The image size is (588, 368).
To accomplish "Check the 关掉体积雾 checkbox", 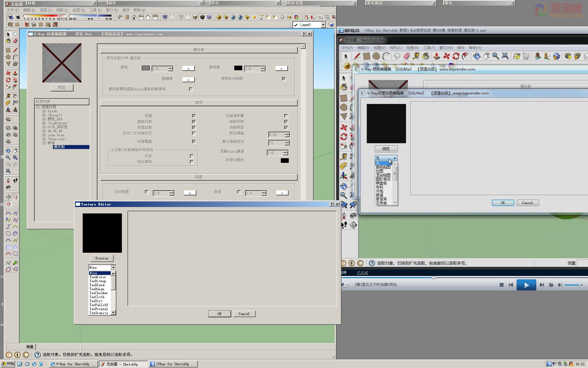I will [x=286, y=116].
